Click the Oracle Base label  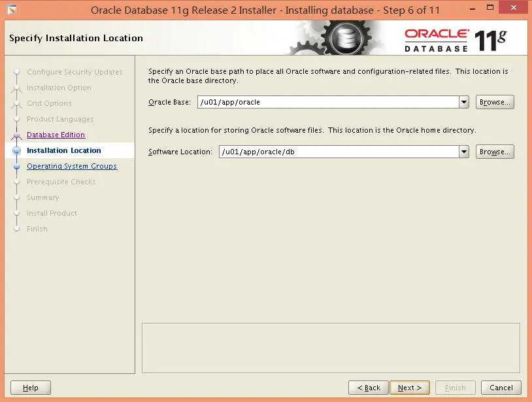(169, 102)
